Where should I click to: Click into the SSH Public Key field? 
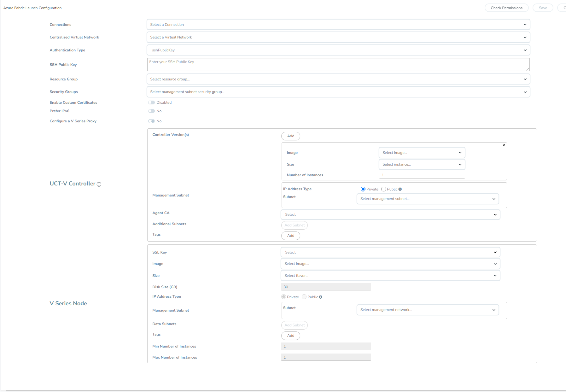tap(338, 64)
